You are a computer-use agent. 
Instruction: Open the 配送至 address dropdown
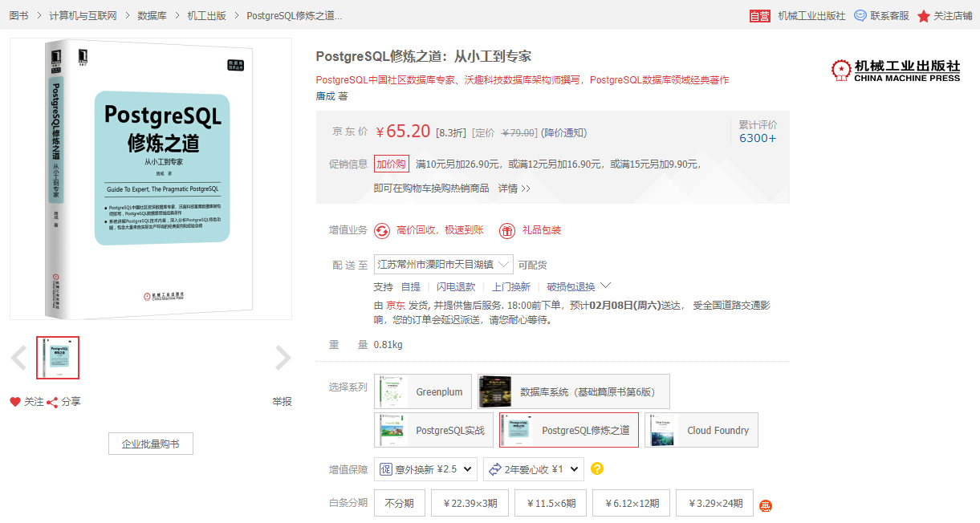point(444,265)
